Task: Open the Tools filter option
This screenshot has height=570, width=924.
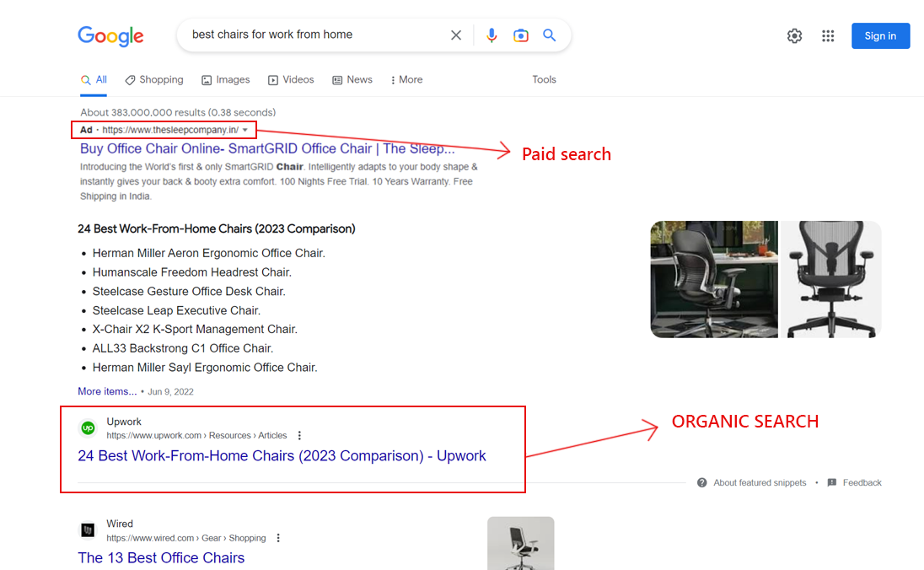Action: pyautogui.click(x=544, y=79)
